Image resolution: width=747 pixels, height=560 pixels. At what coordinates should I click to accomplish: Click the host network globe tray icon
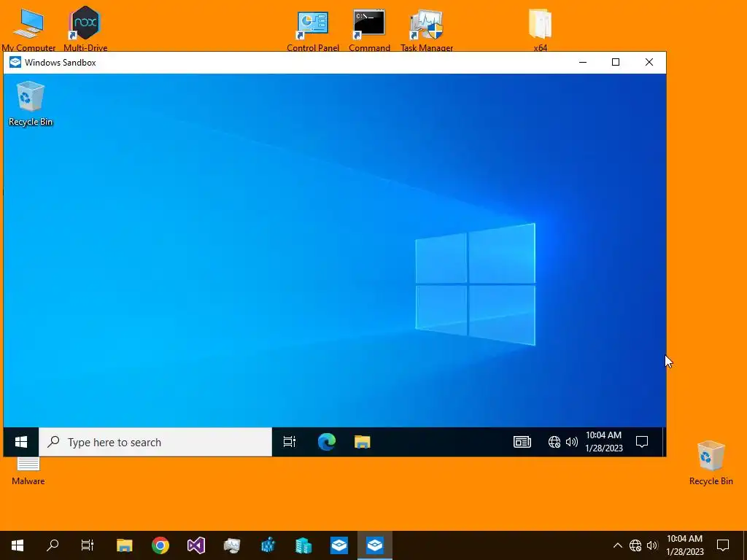click(635, 545)
